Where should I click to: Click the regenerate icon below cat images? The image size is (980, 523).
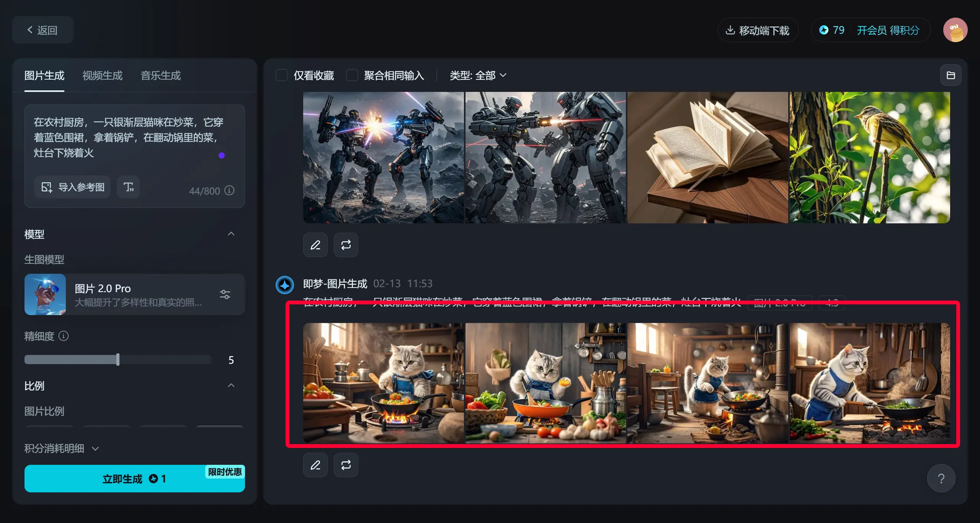(x=346, y=465)
